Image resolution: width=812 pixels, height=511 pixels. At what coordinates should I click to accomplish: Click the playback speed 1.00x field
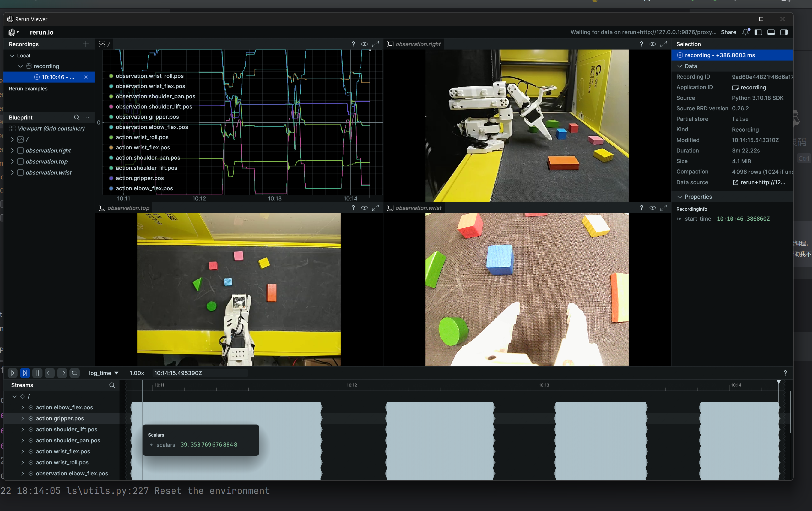(x=137, y=373)
